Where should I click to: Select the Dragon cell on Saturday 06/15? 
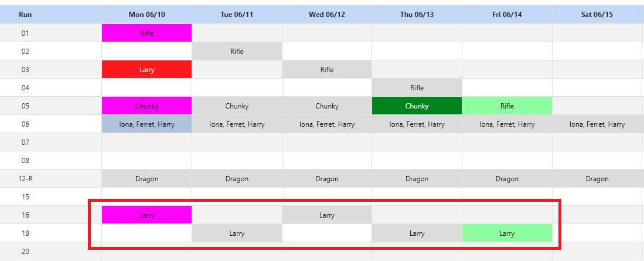[597, 179]
